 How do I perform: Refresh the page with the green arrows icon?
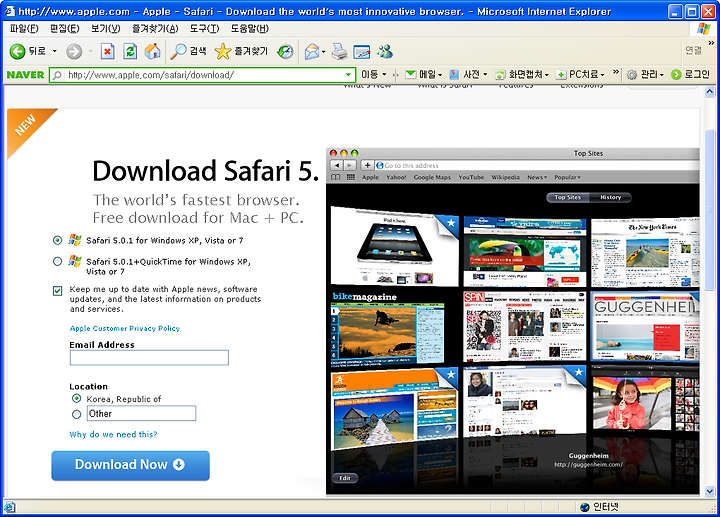130,51
